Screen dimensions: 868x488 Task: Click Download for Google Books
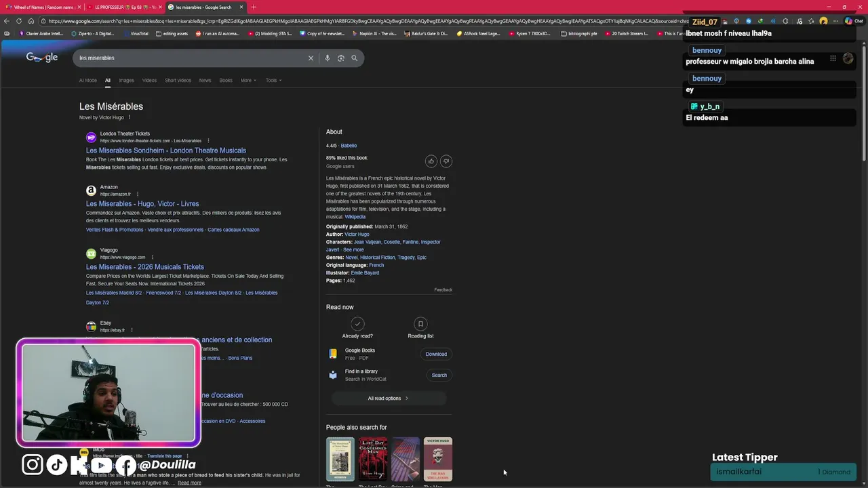436,354
